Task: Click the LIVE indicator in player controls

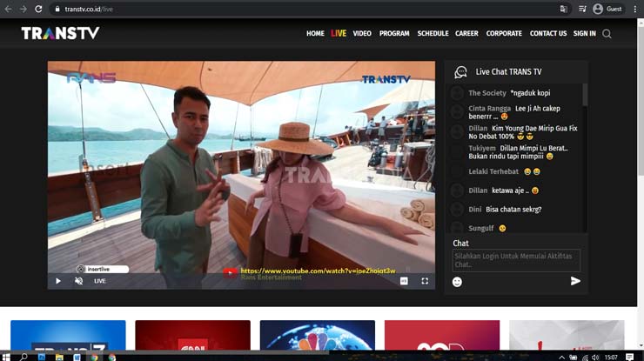Action: click(x=100, y=281)
